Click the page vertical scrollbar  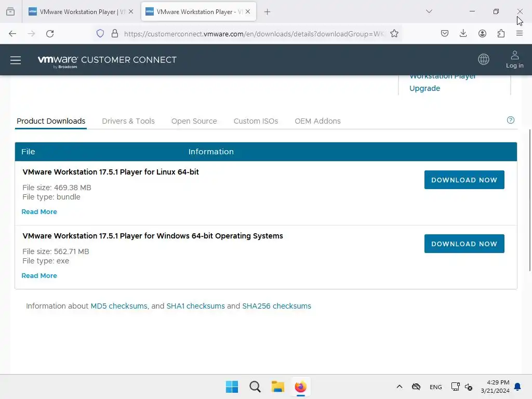[529, 200]
